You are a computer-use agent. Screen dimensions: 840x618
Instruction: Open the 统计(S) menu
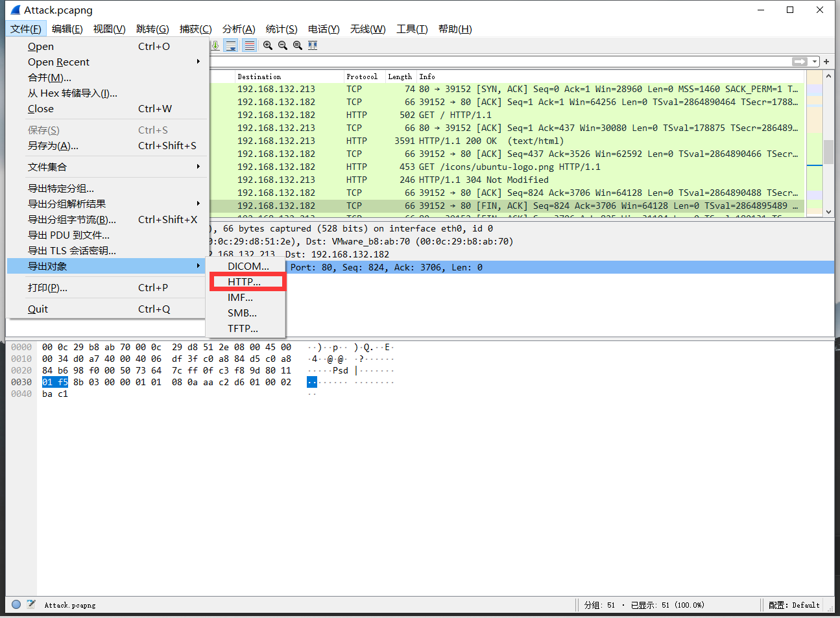coord(281,29)
